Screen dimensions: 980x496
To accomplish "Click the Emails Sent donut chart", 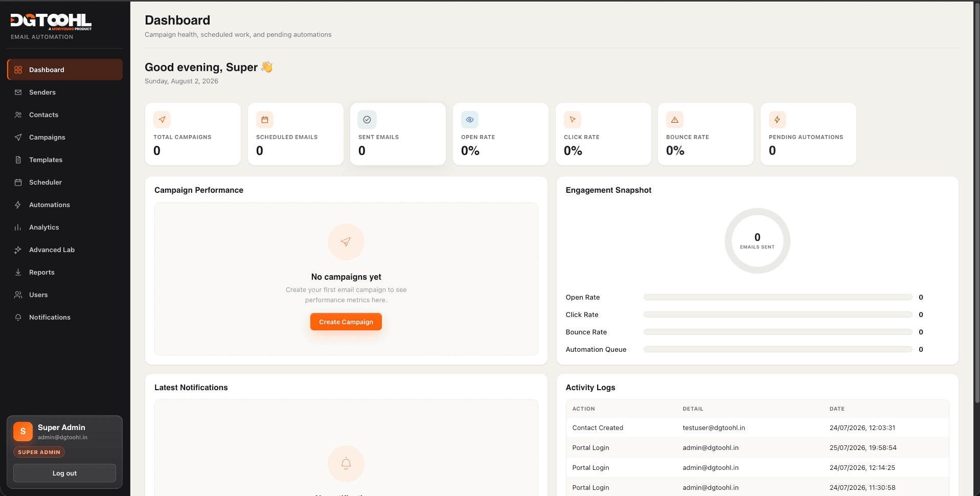I will point(758,241).
